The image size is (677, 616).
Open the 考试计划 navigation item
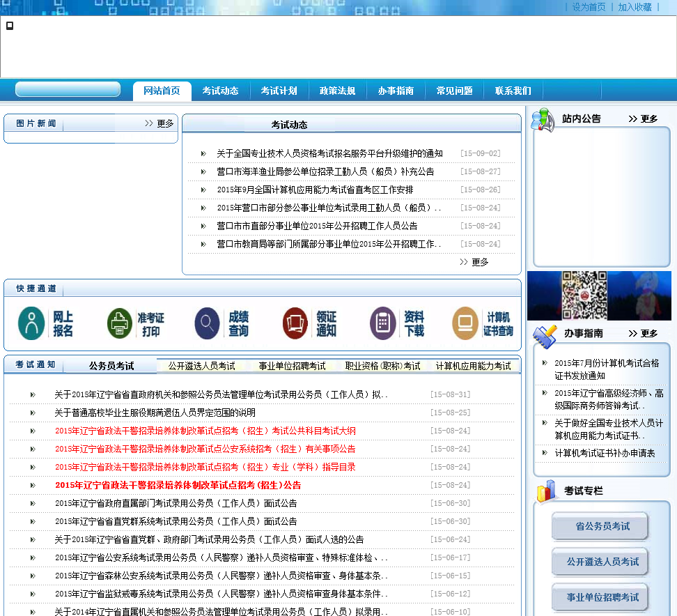tap(279, 91)
